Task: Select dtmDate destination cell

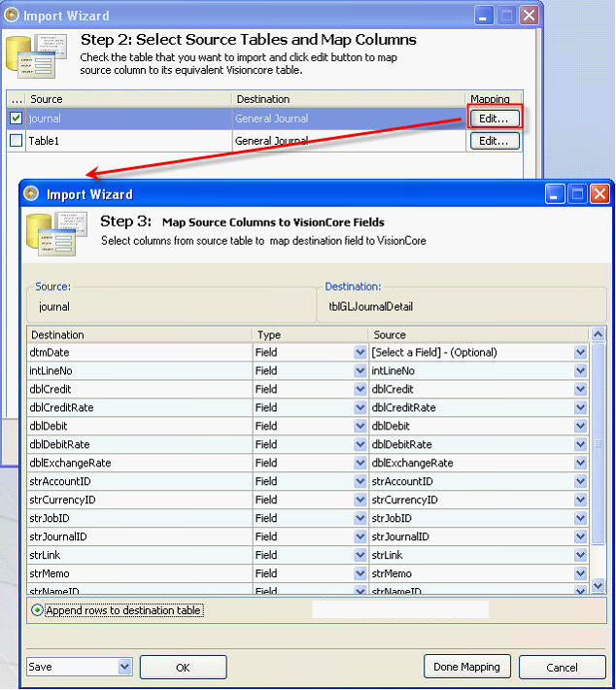Action: [140, 353]
